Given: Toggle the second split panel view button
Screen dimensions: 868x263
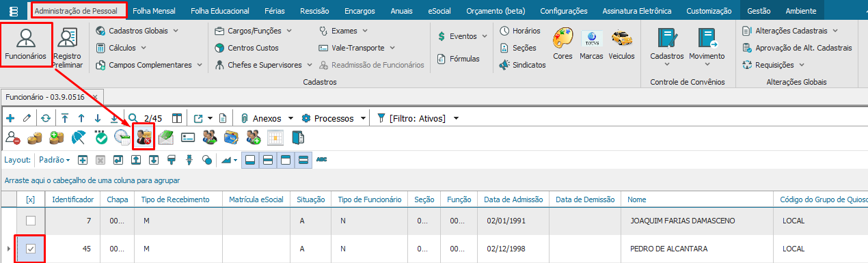Looking at the screenshot, I should (269, 160).
